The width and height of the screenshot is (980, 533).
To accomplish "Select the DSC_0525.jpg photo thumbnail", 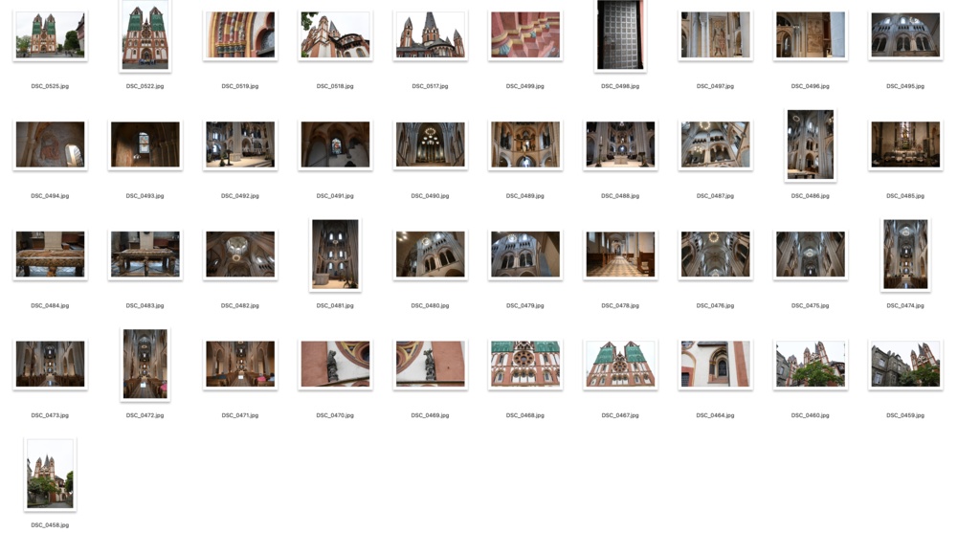I will [x=50, y=35].
